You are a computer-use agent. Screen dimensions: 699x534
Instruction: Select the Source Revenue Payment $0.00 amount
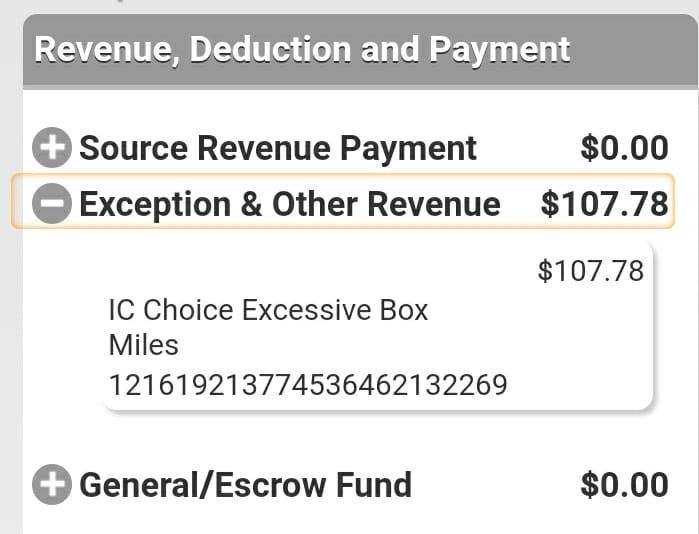click(x=624, y=149)
